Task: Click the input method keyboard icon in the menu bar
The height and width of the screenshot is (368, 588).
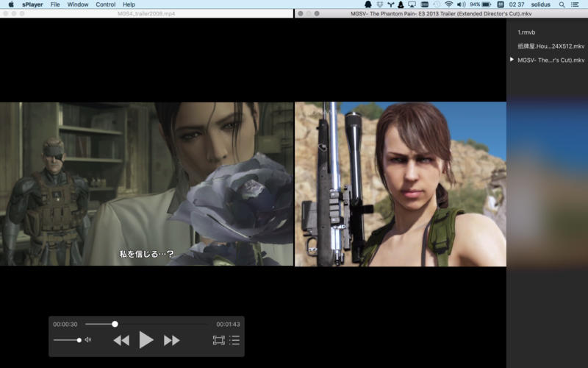Action: (x=425, y=4)
